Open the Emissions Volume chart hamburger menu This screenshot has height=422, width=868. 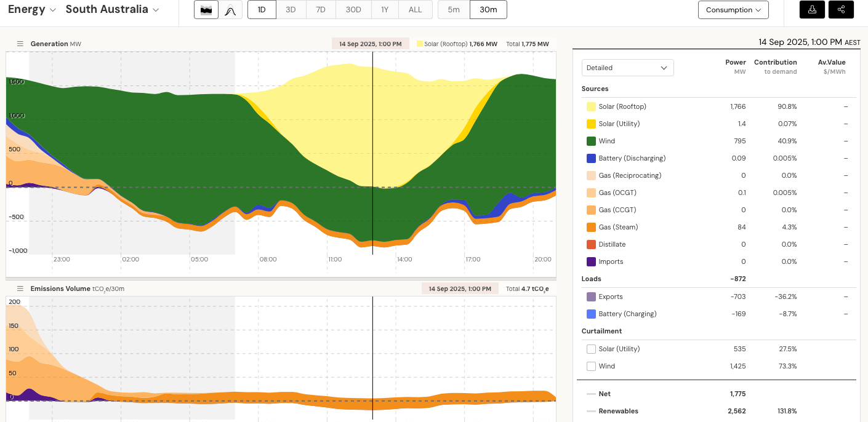tap(20, 289)
